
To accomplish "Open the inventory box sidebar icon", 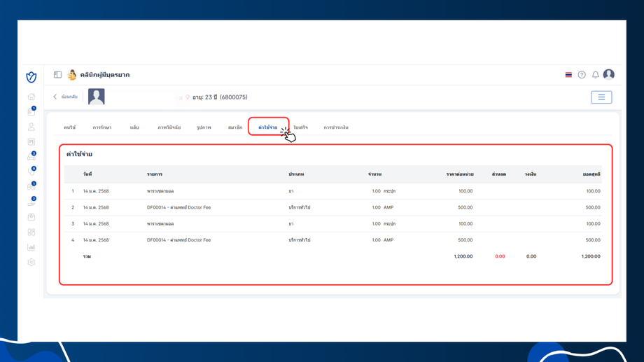I will (31, 217).
